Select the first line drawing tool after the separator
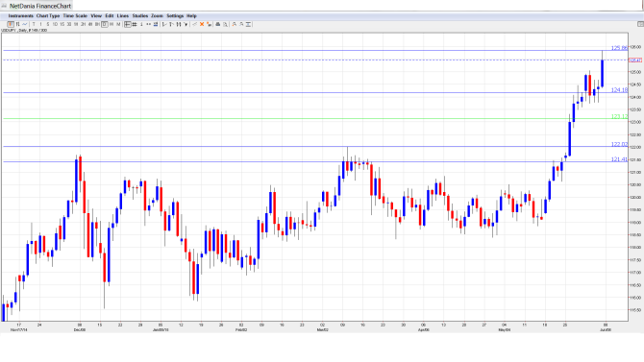The image size is (644, 362). 164,25
